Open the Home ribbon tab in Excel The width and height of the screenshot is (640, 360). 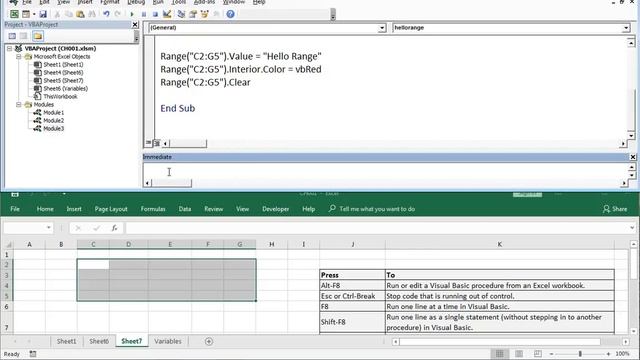coord(45,209)
